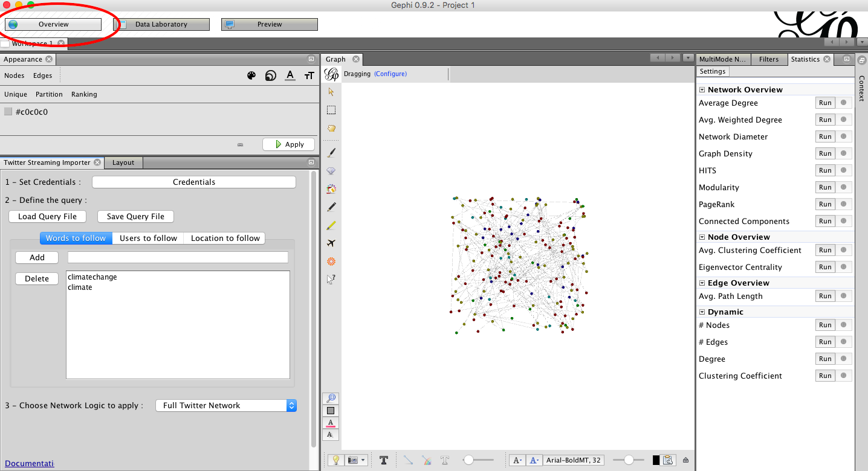
Task: Open the Network Logic dropdown
Action: coord(226,406)
